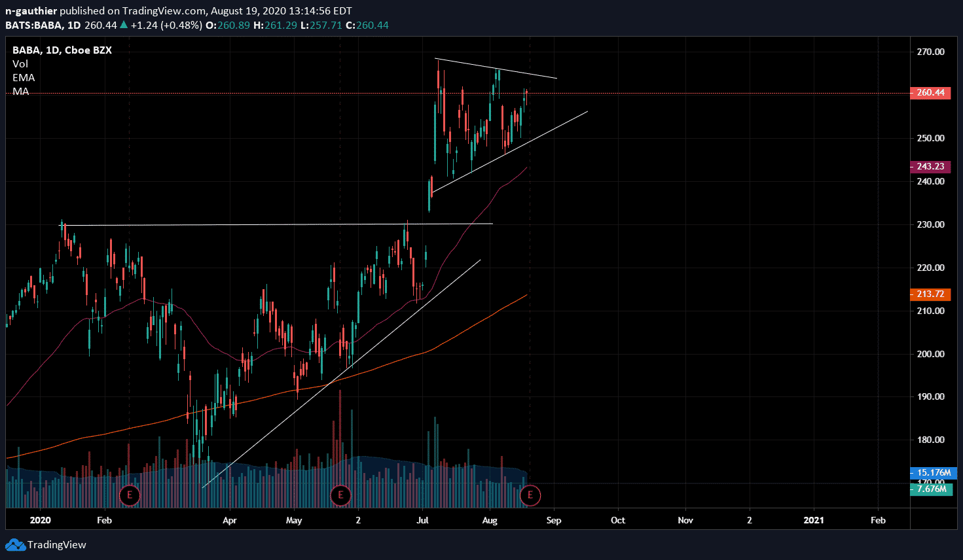Click the 243.23 EMA price label
963x560 pixels.
(930, 167)
